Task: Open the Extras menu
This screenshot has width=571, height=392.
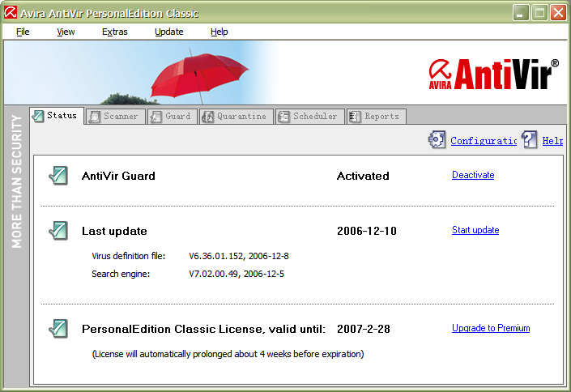Action: 114,32
